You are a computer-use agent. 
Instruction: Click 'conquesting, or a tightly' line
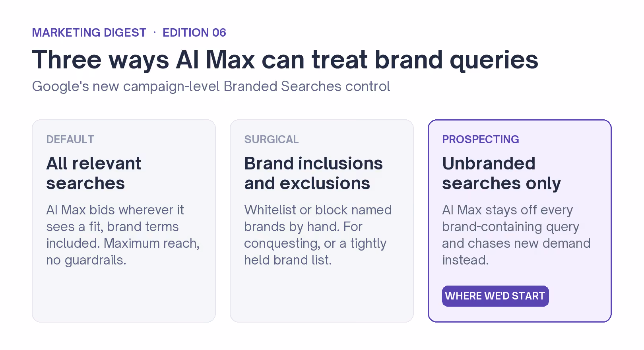coord(315,243)
